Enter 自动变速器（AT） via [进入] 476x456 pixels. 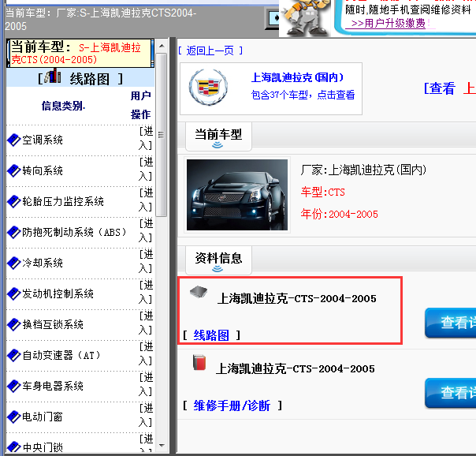pos(146,353)
